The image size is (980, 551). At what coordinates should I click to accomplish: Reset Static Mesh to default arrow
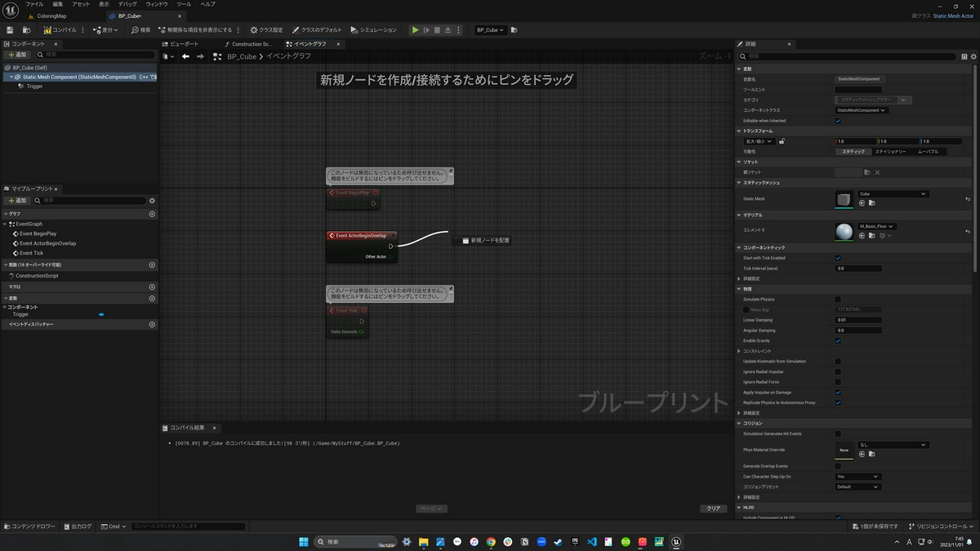click(968, 198)
